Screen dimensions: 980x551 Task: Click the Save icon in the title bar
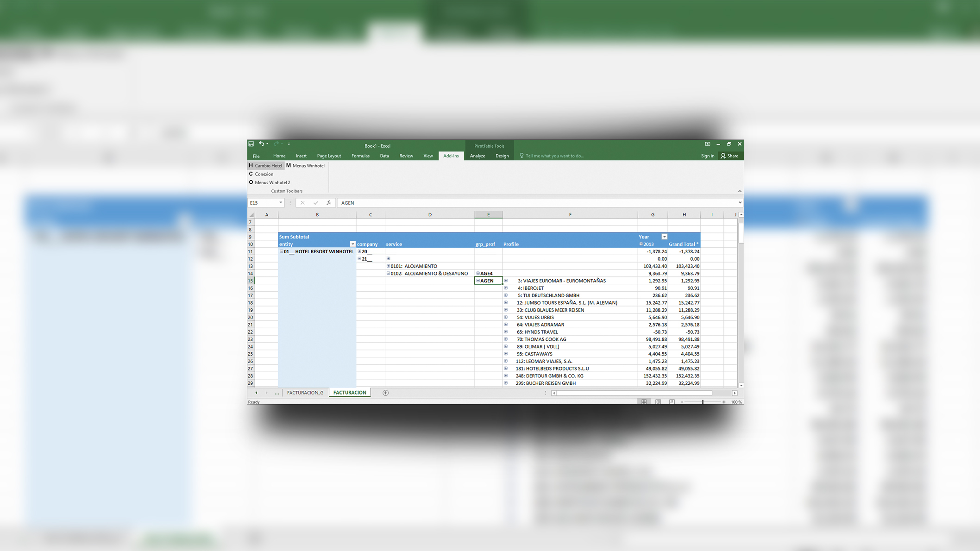click(x=251, y=144)
